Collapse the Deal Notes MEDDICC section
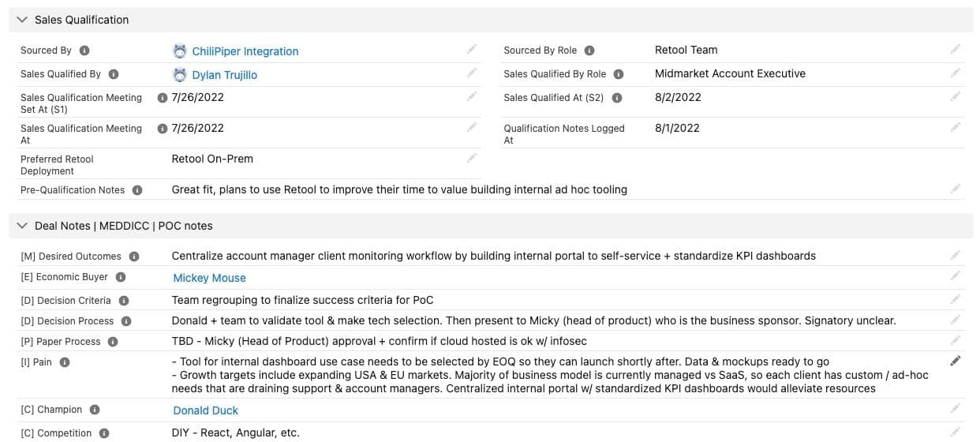Screen dimensions: 980x442 pyautogui.click(x=21, y=226)
